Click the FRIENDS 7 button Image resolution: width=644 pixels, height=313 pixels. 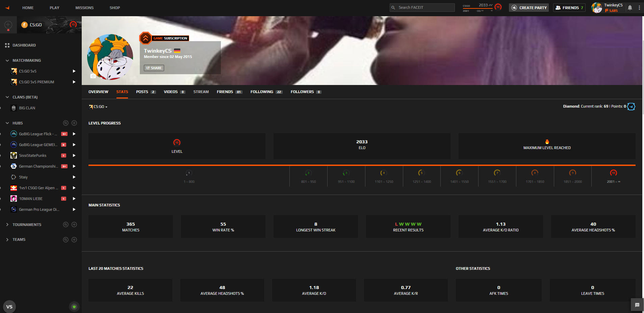(x=569, y=8)
